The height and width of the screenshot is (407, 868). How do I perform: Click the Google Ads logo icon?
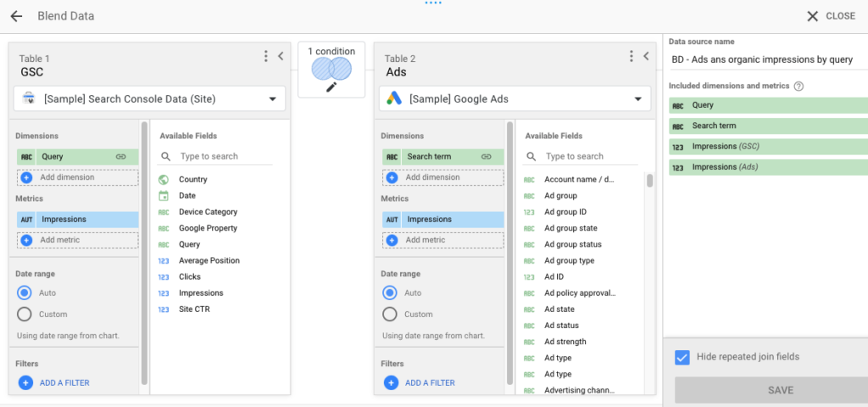click(393, 99)
